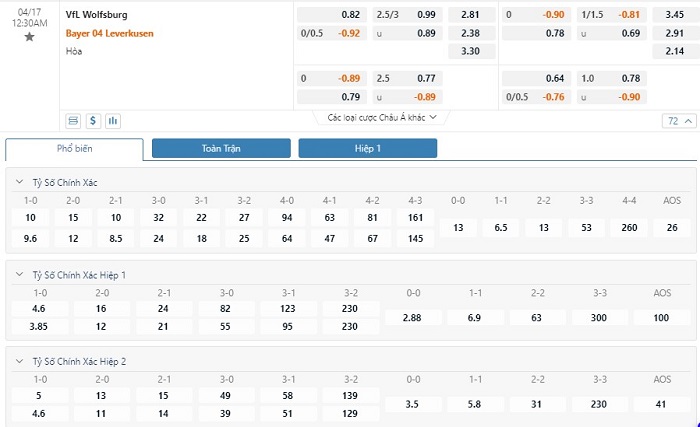Open the scoreboard icon below team names
Viewport: 700px width, 427px height.
click(x=73, y=121)
